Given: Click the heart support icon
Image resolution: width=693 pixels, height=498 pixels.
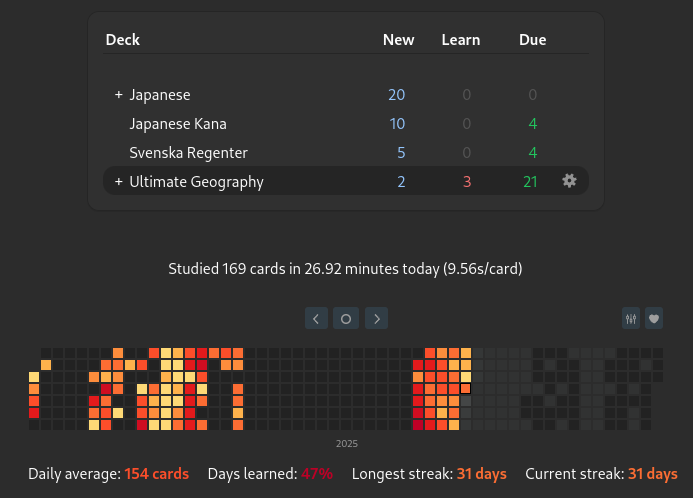Looking at the screenshot, I should [654, 319].
